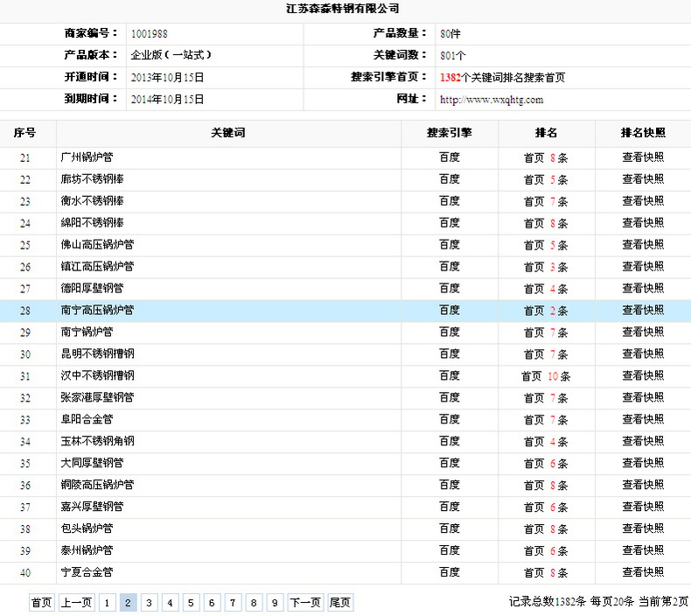This screenshot has height=616, width=691.
Task: Select 百度 cell in 泰州锅炉管 row
Action: pyautogui.click(x=450, y=550)
